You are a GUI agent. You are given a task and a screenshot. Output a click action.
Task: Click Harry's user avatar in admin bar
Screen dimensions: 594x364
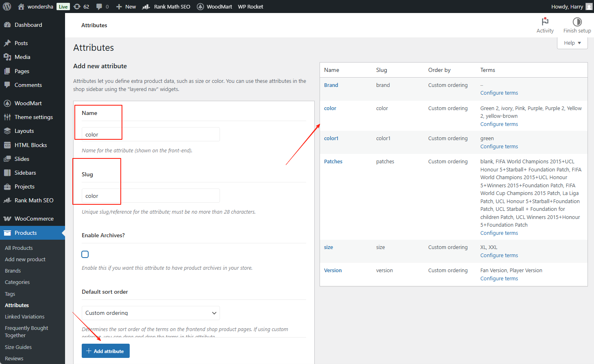click(589, 6)
